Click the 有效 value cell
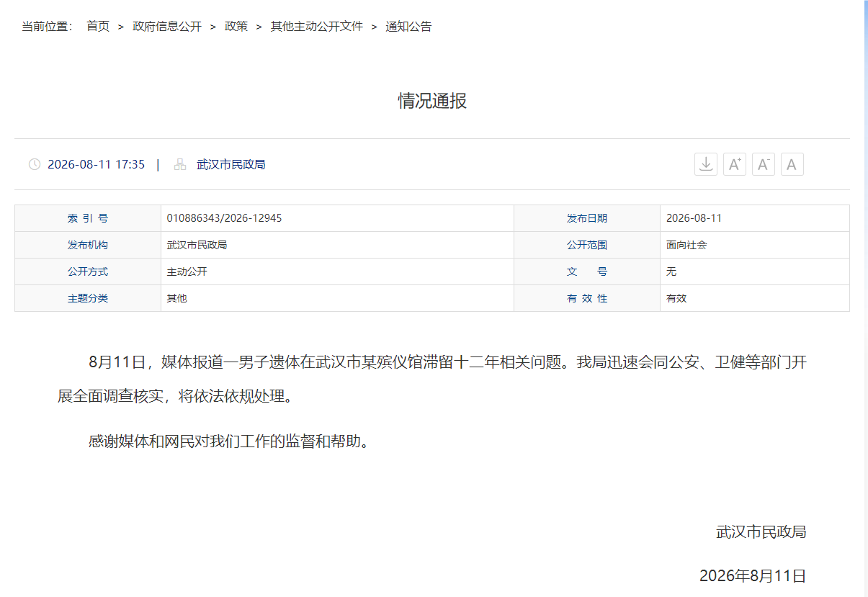Screen dimensions: 868x597 click(755, 298)
